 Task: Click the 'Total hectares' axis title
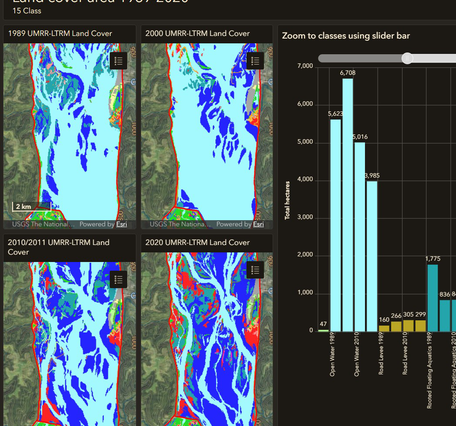(x=287, y=200)
